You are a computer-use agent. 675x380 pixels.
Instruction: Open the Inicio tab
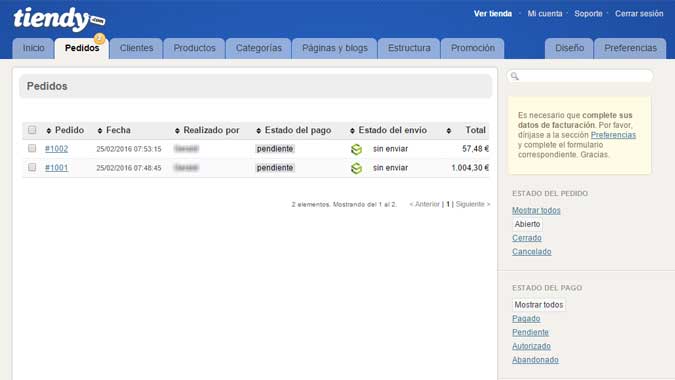(x=33, y=48)
